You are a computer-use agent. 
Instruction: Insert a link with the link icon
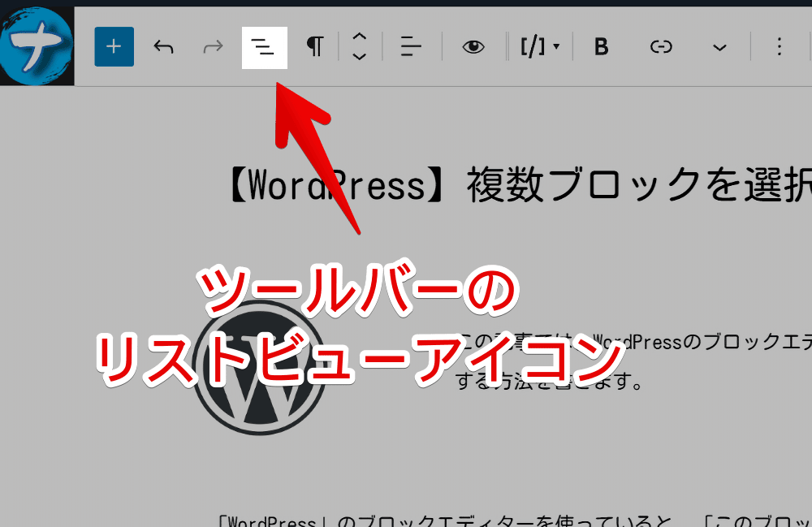tap(661, 46)
